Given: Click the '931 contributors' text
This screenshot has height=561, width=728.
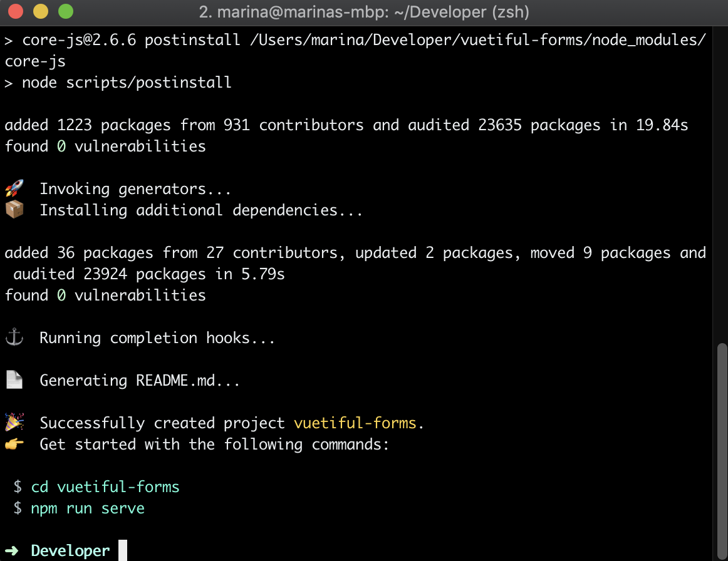Looking at the screenshot, I should tap(293, 125).
